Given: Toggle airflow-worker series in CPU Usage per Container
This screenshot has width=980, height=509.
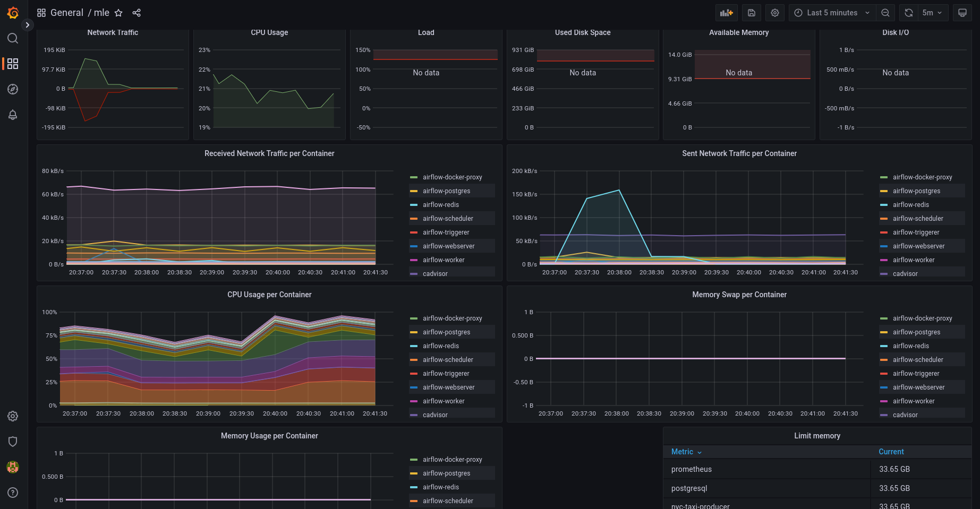Looking at the screenshot, I should click(x=444, y=401).
